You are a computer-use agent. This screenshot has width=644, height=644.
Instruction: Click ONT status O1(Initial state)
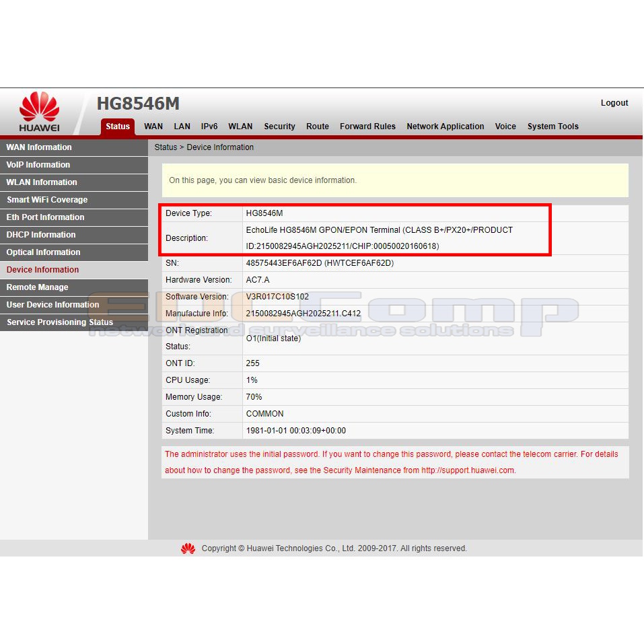click(273, 339)
